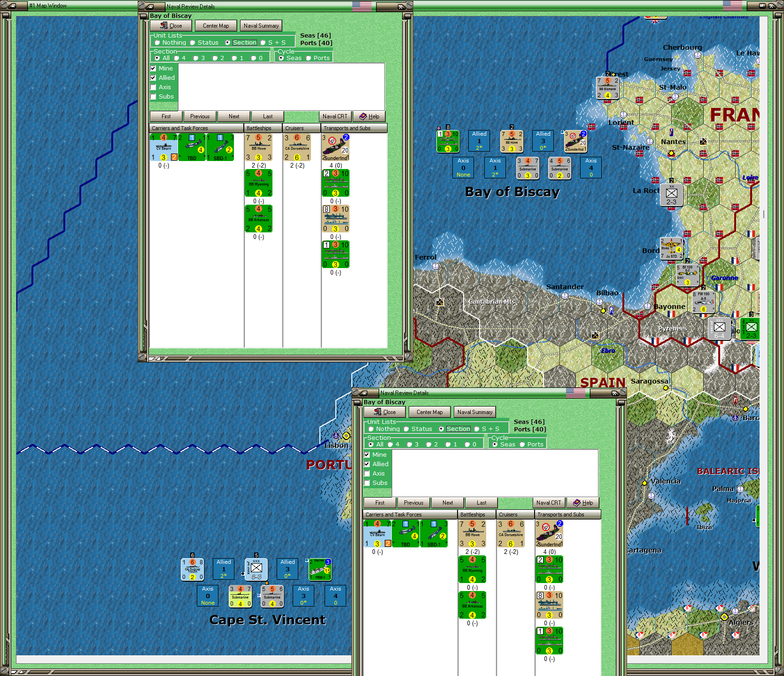Screen dimensions: 784x676
Task: Click Ju 87D air unit near Bordeaux
Action: coord(671,249)
